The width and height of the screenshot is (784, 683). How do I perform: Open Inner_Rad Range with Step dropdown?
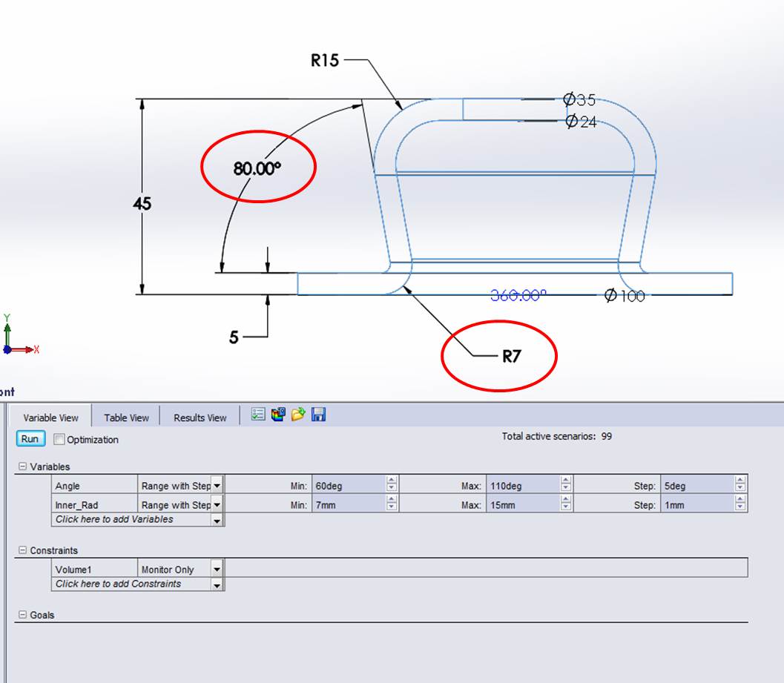click(217, 506)
